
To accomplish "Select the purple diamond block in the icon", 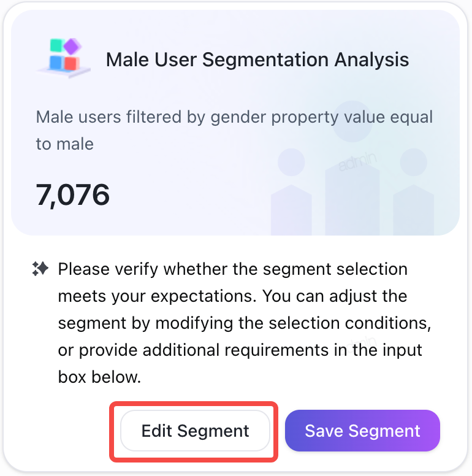I will click(72, 46).
